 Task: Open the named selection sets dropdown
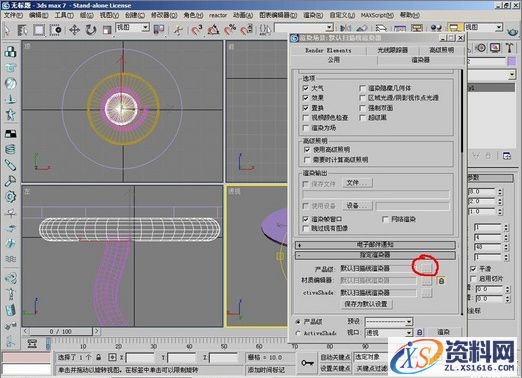(x=304, y=27)
